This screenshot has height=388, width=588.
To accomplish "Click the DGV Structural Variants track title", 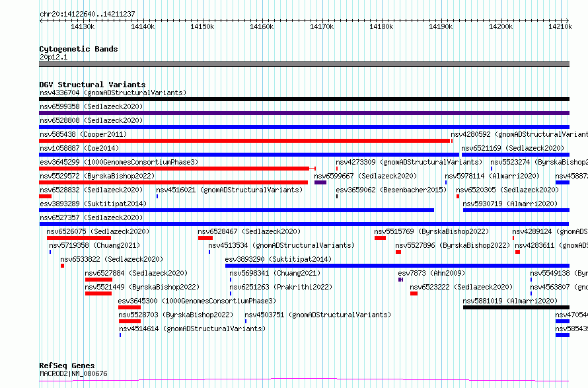I will point(92,85).
